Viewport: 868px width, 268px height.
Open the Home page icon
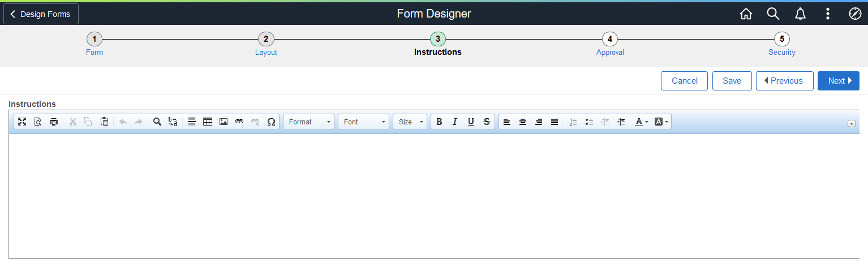(x=746, y=14)
